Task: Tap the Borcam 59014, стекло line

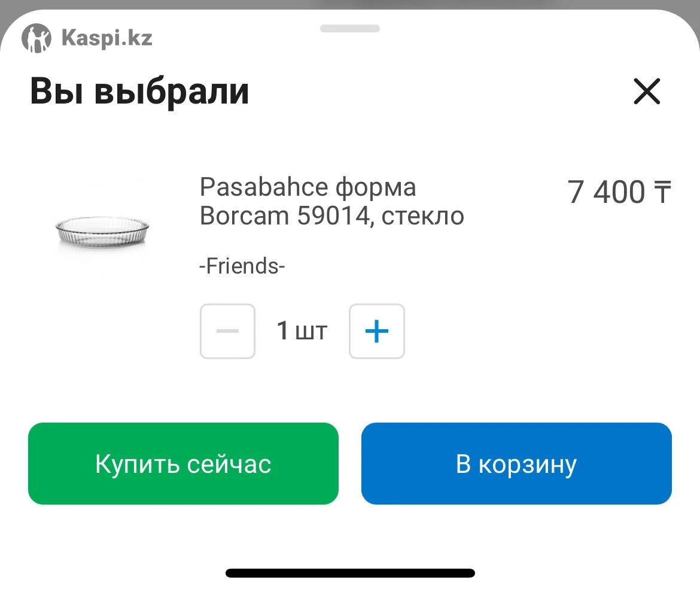Action: 331,216
